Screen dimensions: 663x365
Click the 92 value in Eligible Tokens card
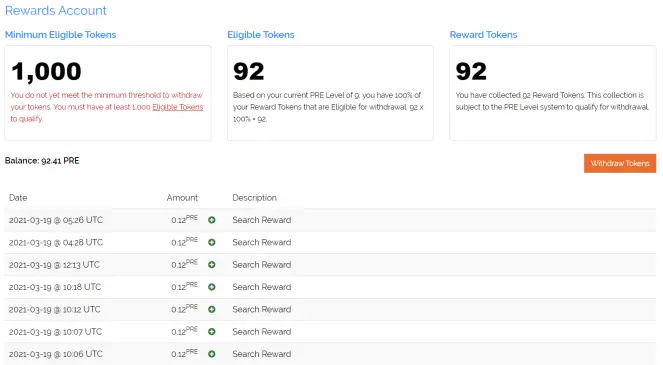(x=249, y=71)
